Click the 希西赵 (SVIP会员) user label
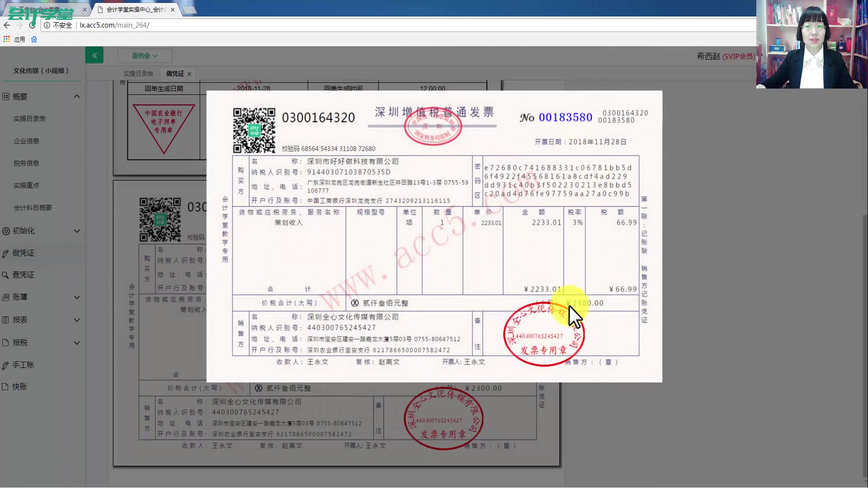 pyautogui.click(x=726, y=56)
